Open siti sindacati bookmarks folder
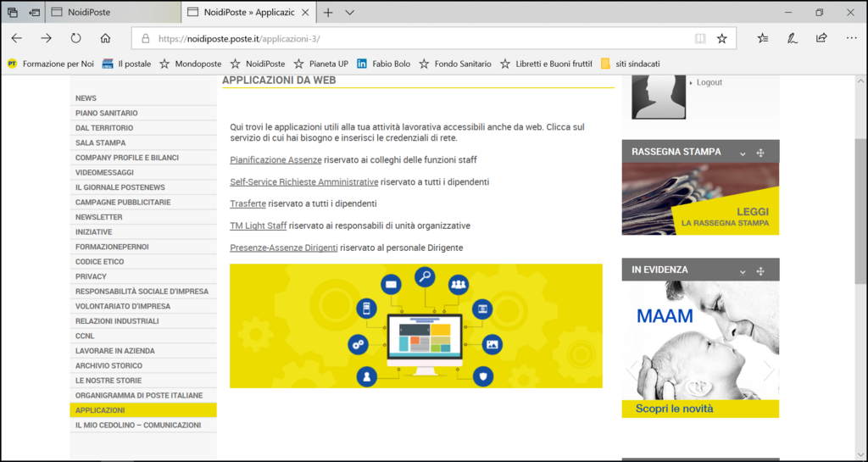Image resolution: width=868 pixels, height=462 pixels. [x=630, y=64]
